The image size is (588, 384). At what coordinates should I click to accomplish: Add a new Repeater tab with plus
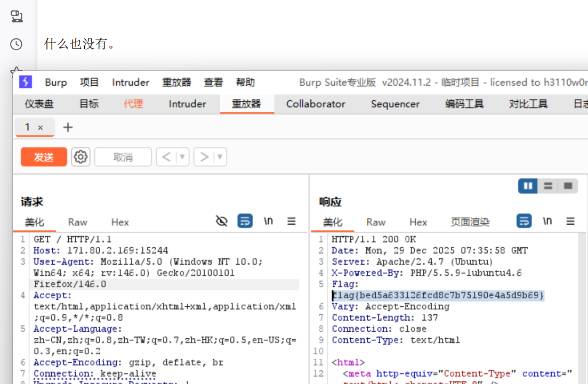point(68,127)
